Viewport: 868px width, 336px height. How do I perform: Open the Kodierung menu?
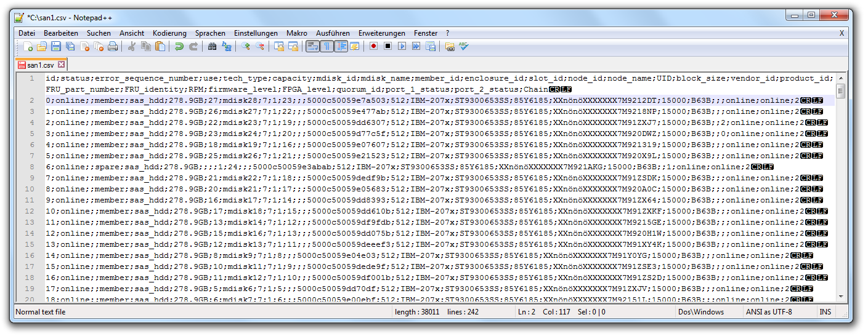(x=169, y=33)
